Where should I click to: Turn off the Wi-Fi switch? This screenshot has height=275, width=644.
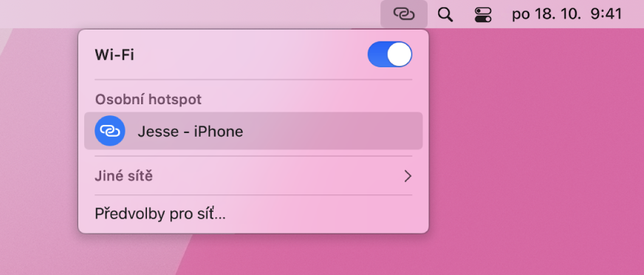pyautogui.click(x=390, y=54)
